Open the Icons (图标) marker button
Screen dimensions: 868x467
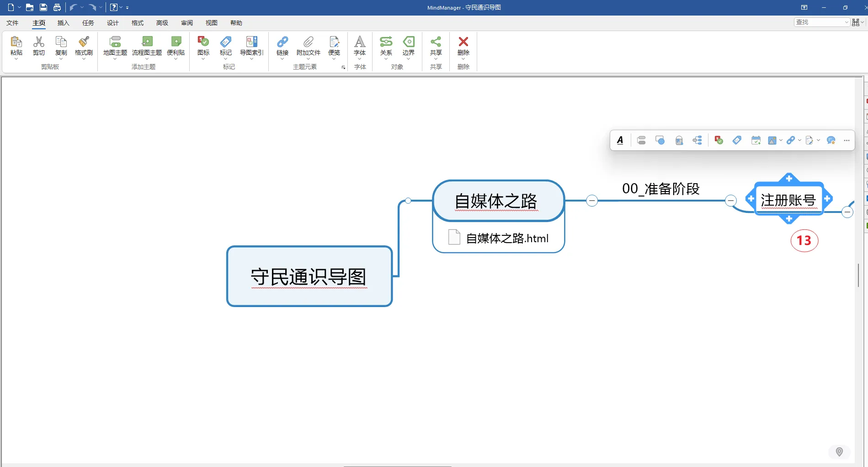[x=203, y=42]
